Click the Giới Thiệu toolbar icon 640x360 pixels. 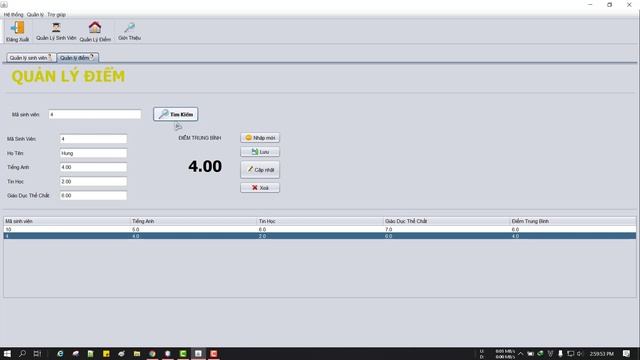pyautogui.click(x=129, y=31)
